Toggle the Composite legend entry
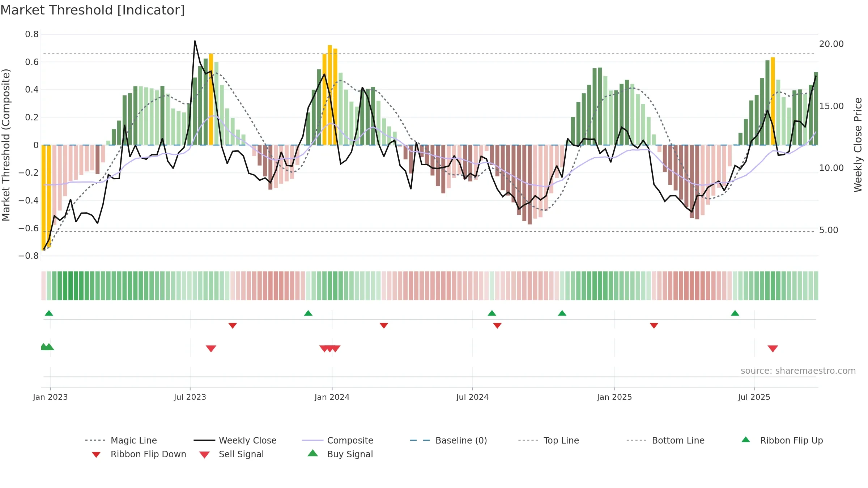The height and width of the screenshot is (488, 868). tap(337, 440)
